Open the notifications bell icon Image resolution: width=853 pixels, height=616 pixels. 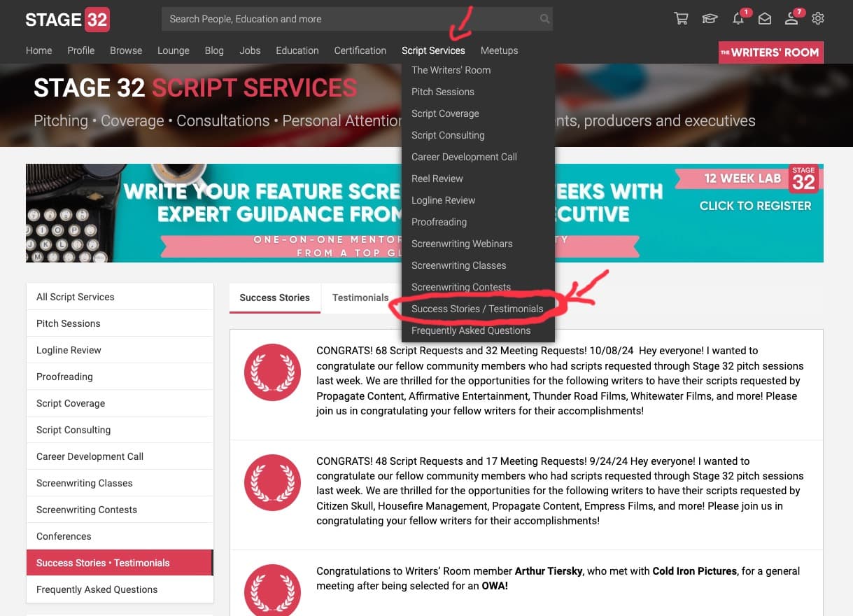pos(738,19)
